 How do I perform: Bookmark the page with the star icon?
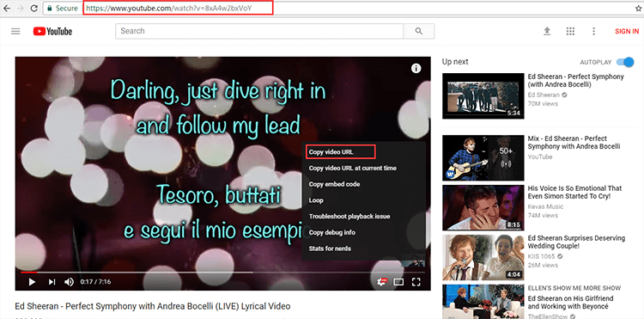click(x=639, y=8)
